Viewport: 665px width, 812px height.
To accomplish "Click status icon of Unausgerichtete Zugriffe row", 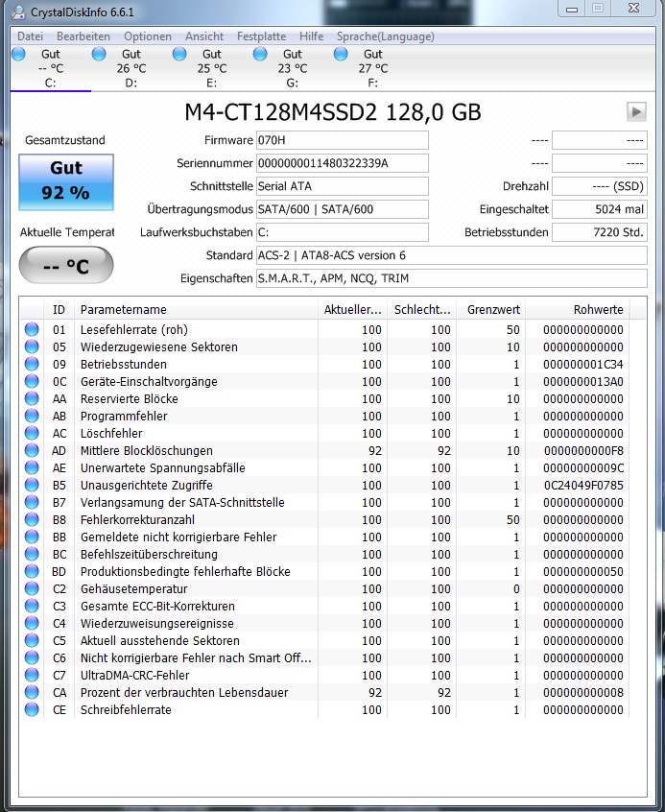I will pyautogui.click(x=32, y=485).
